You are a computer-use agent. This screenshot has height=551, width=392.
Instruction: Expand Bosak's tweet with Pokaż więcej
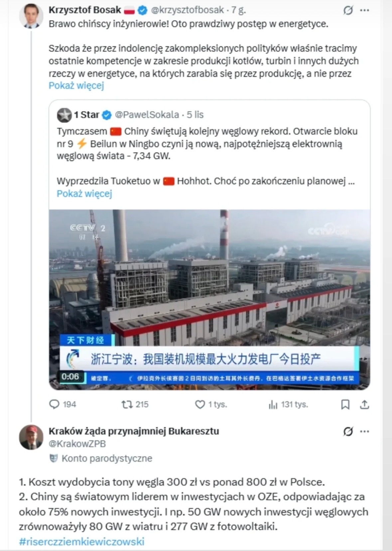(x=76, y=86)
